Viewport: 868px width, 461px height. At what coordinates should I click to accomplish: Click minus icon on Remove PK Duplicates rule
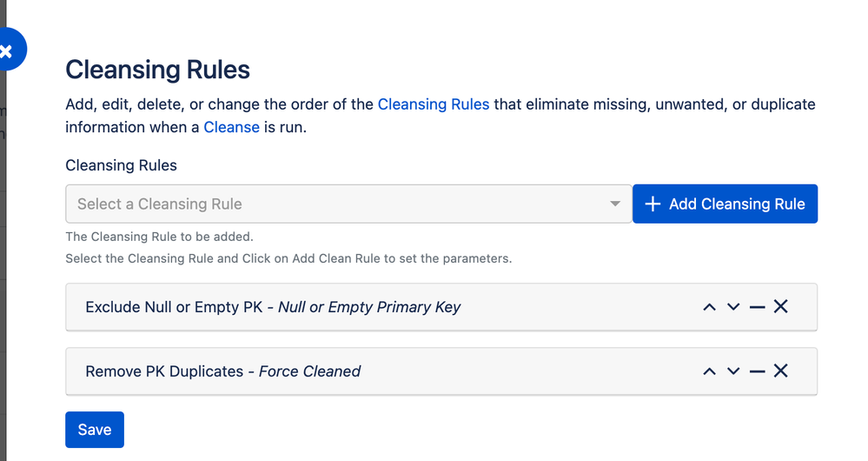757,371
